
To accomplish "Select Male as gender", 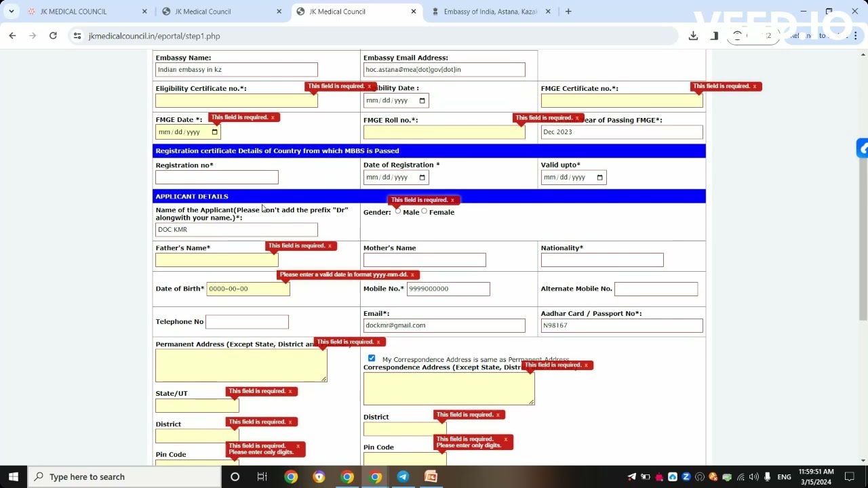I will [398, 211].
